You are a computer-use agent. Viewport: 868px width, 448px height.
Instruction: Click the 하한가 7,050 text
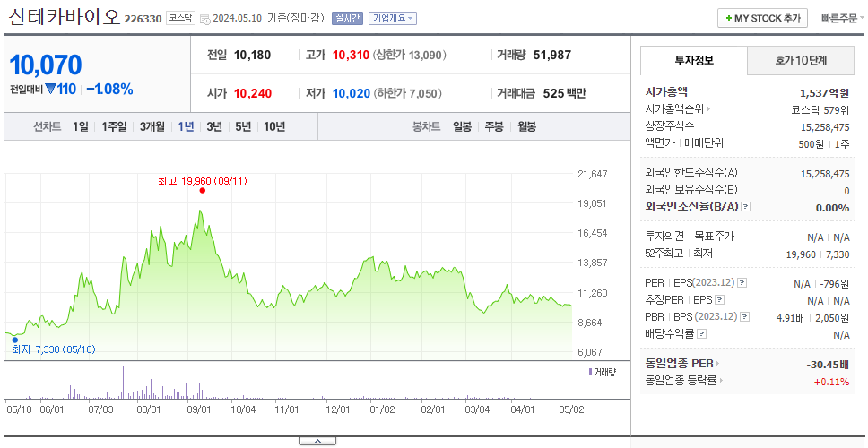pos(407,94)
